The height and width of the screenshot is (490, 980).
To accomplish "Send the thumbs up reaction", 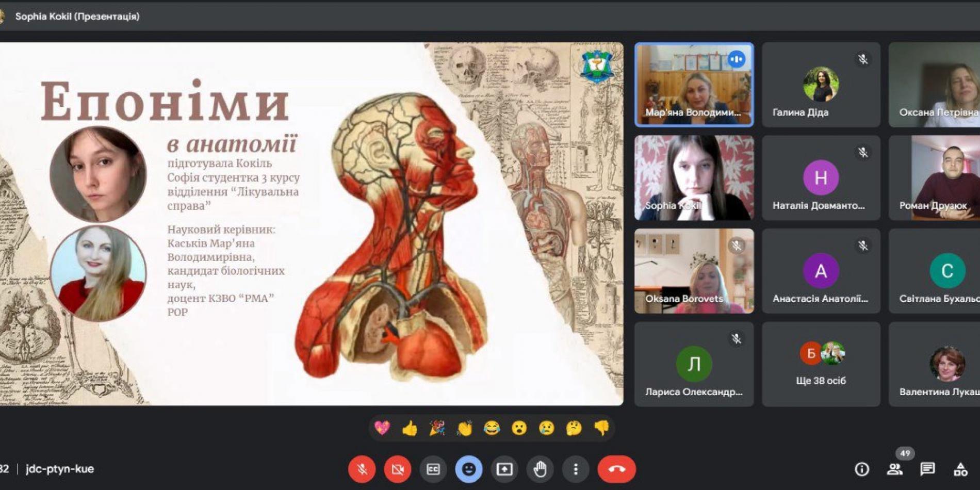I will coord(410,428).
